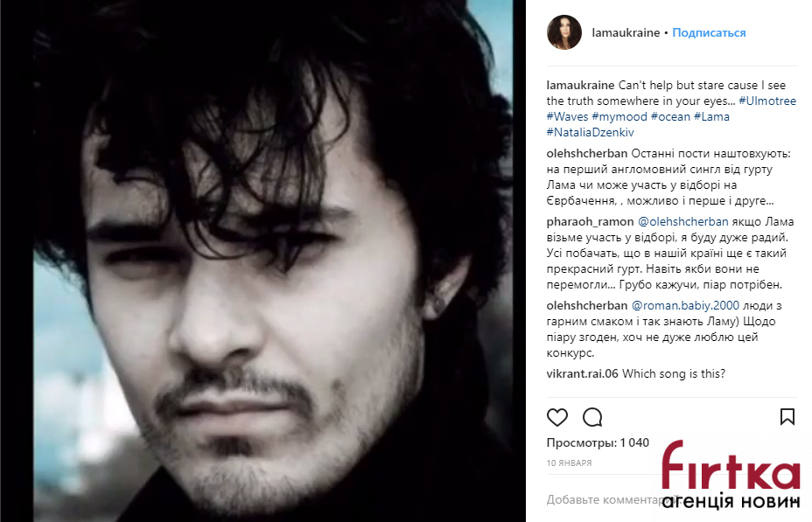The height and width of the screenshot is (522, 812).
Task: Open first olehshcherban commenter profile
Action: pyautogui.click(x=587, y=154)
